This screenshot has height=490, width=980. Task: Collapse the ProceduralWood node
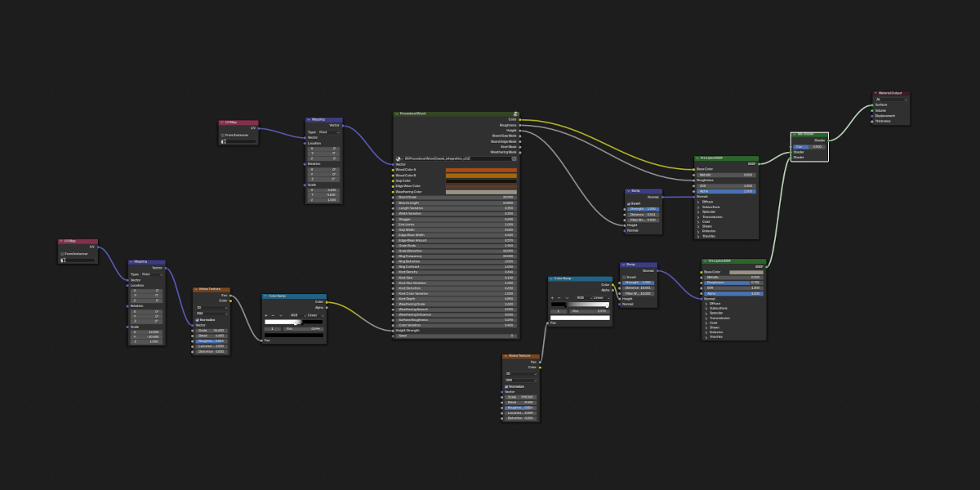tap(397, 114)
